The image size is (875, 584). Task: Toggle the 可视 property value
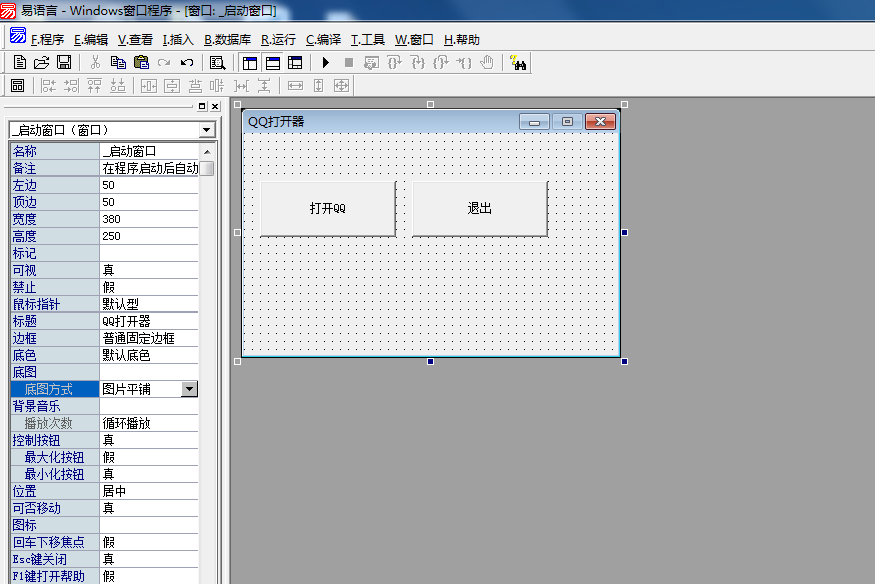[148, 270]
